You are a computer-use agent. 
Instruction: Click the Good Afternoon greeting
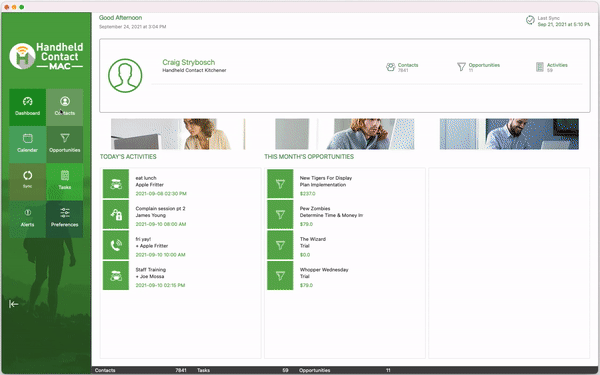click(x=121, y=18)
